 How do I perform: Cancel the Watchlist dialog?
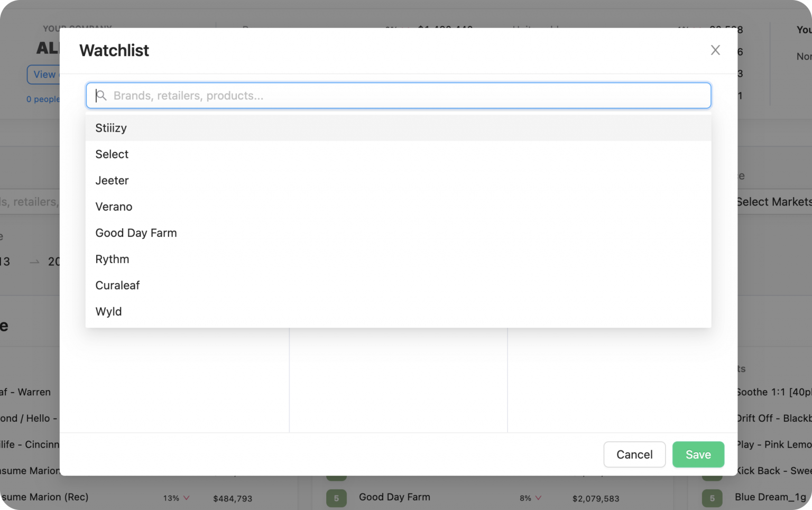coord(634,455)
